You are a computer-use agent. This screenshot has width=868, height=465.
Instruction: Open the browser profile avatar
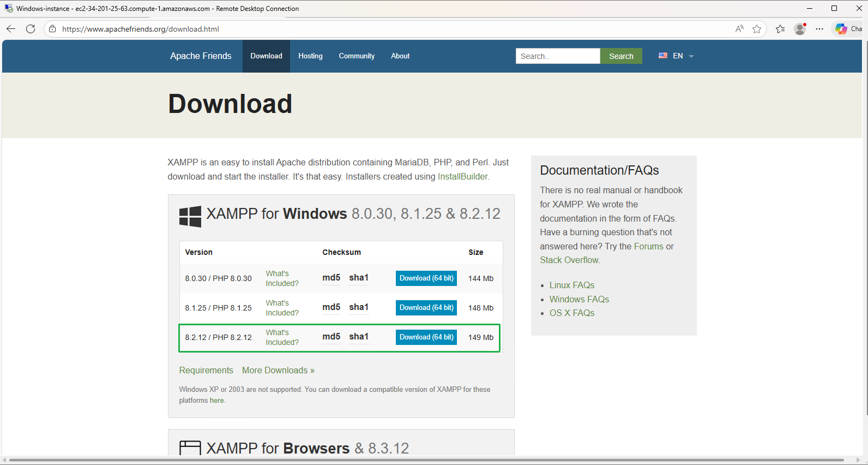click(800, 29)
